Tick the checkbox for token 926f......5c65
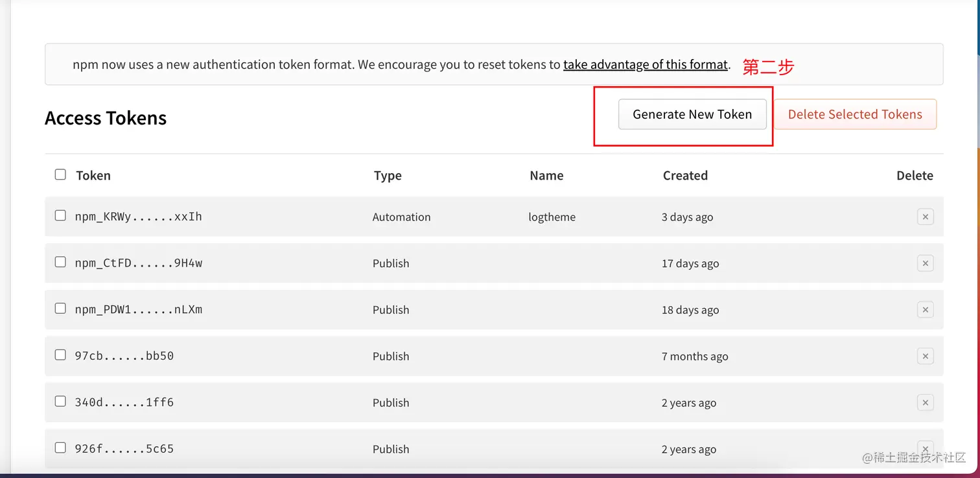 tap(60, 448)
